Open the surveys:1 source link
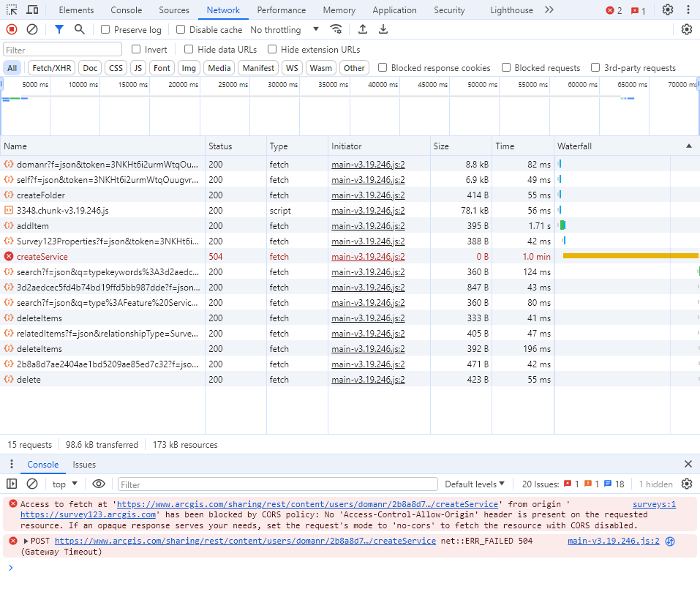The height and width of the screenshot is (600, 700). [654, 504]
